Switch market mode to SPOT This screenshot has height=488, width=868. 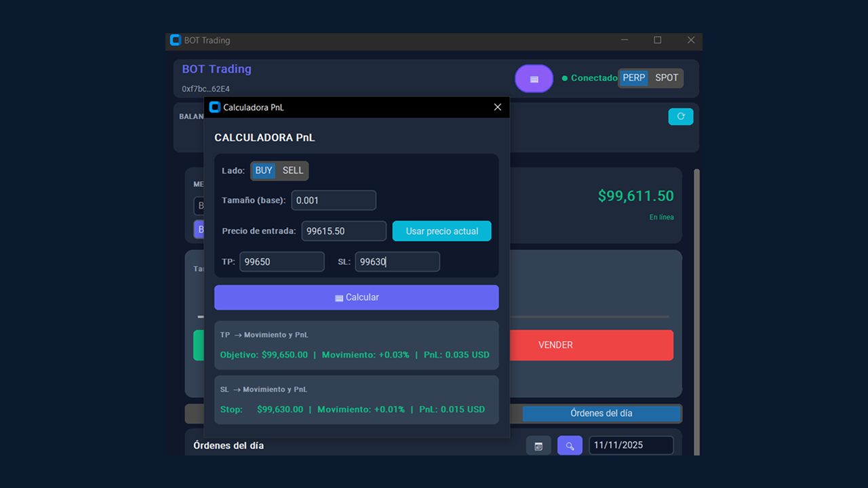pyautogui.click(x=666, y=78)
